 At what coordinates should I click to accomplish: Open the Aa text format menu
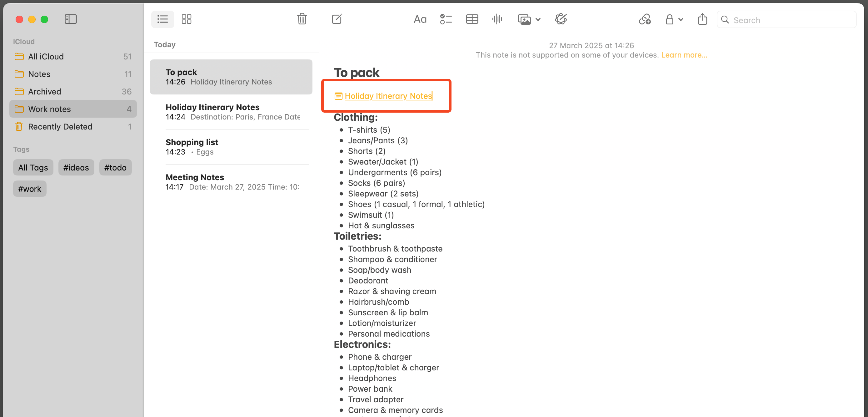[420, 19]
